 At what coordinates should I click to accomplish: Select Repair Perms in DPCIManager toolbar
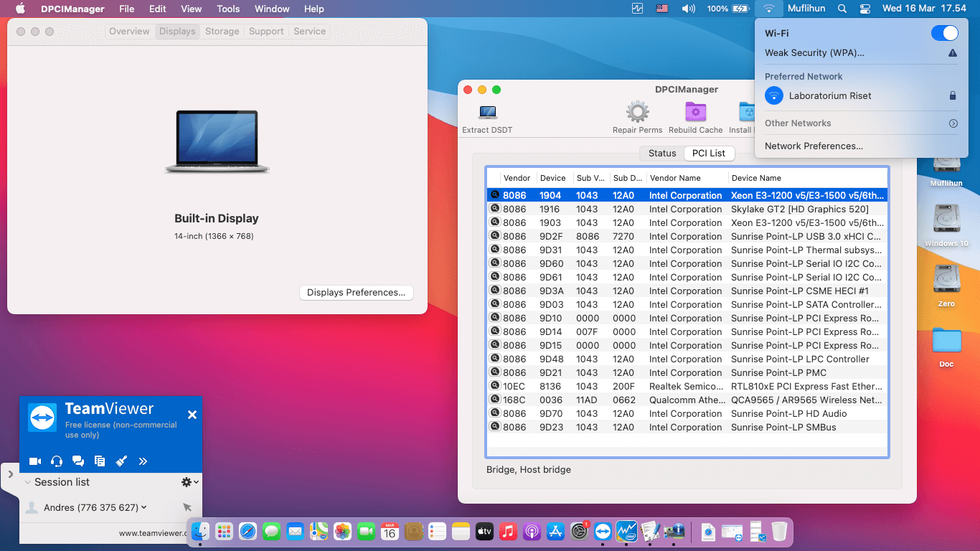tap(636, 116)
